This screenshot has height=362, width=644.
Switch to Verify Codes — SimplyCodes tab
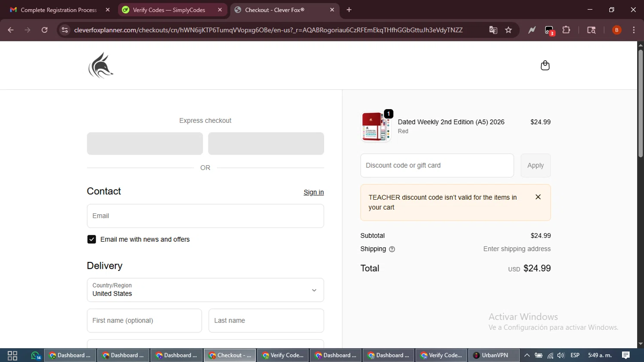coord(169,10)
